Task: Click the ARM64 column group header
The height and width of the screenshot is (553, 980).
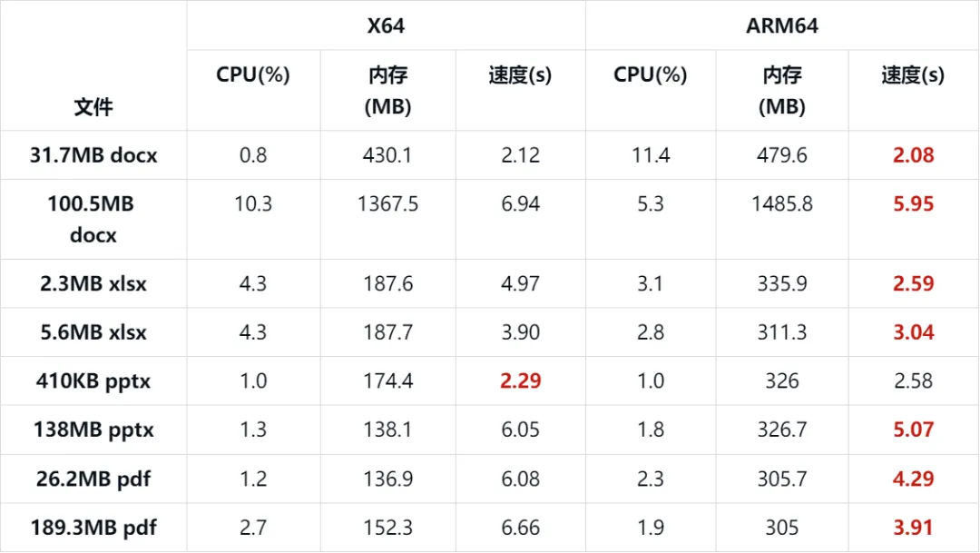Action: 780,26
